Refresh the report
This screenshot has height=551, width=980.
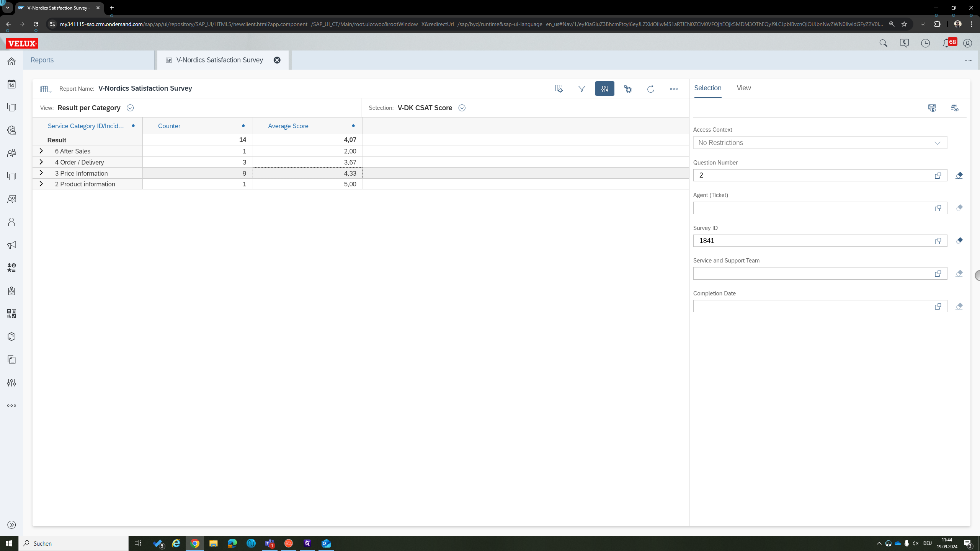click(650, 89)
